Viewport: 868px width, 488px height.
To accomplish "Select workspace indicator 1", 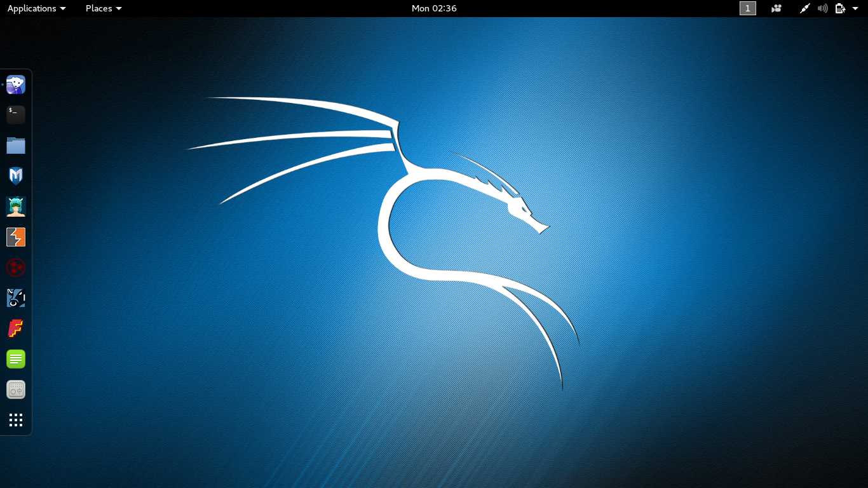I will pyautogui.click(x=748, y=8).
